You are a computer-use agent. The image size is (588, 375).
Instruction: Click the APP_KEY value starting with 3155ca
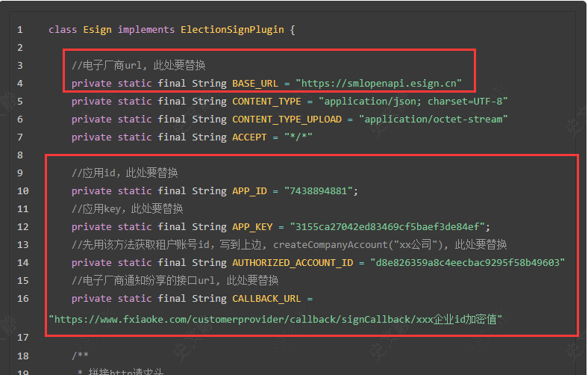click(x=387, y=227)
